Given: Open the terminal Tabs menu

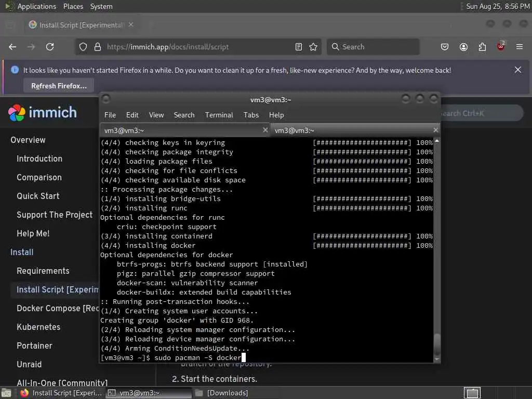Looking at the screenshot, I should pos(251,115).
